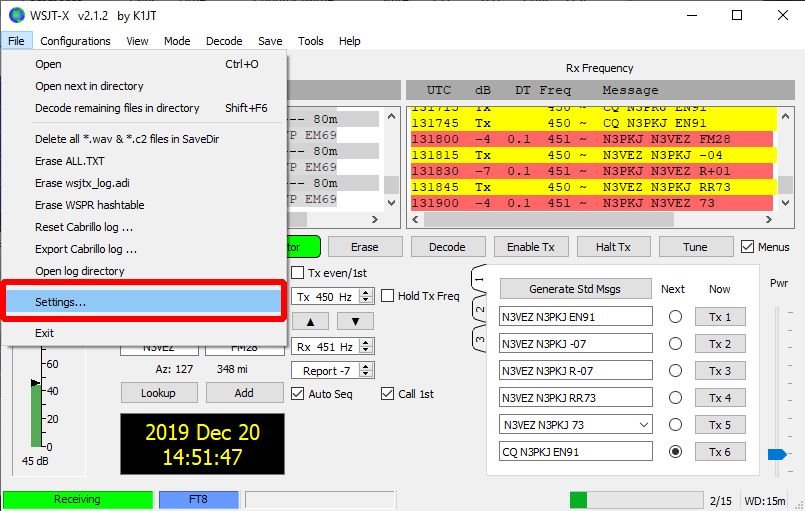Screen dimensions: 805x511
Task: Select Next radio for N3VEZ N3PKJ RR73
Action: coord(676,398)
